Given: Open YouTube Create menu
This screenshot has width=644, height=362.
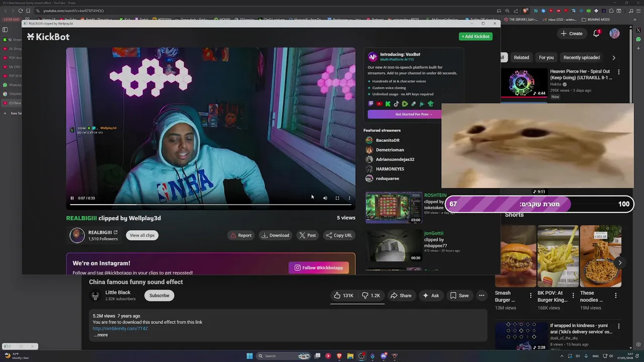Looking at the screenshot, I should [x=571, y=34].
